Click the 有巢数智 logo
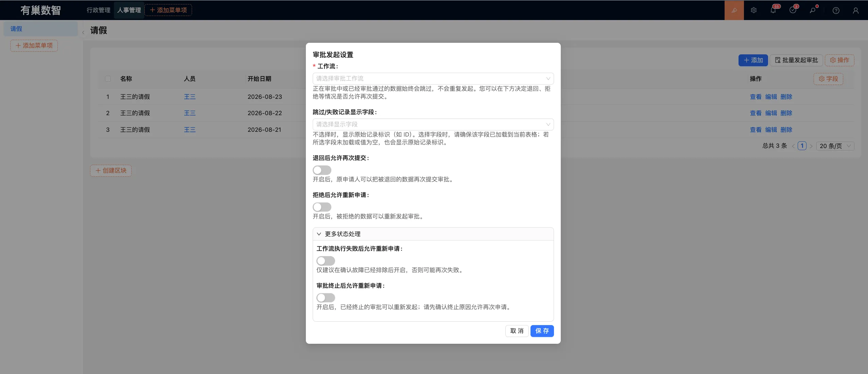Image resolution: width=868 pixels, height=374 pixels. 40,10
